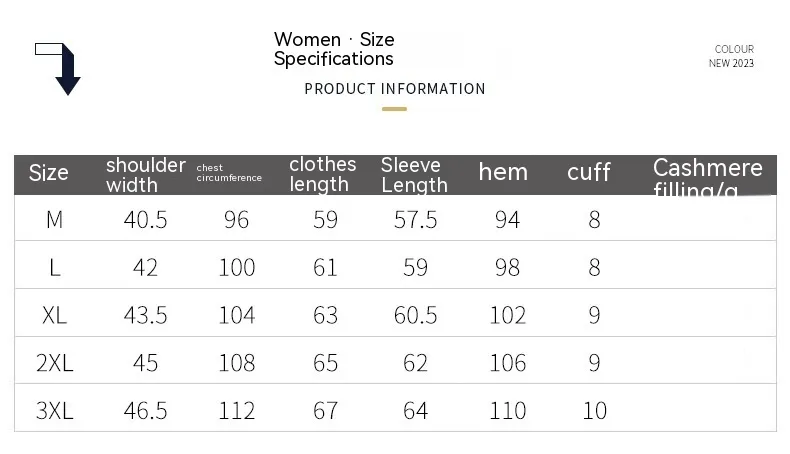This screenshot has width=790, height=454.
Task: Click the Women Size Specifications title
Action: coord(334,49)
